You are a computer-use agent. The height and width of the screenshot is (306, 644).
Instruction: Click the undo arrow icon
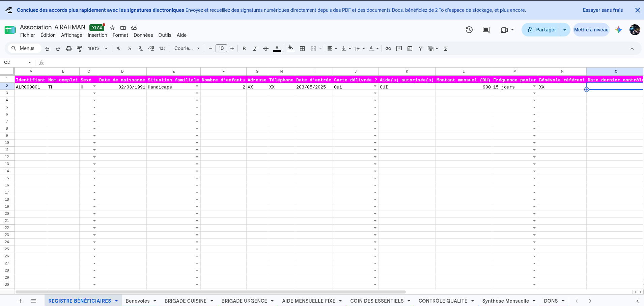pyautogui.click(x=47, y=49)
